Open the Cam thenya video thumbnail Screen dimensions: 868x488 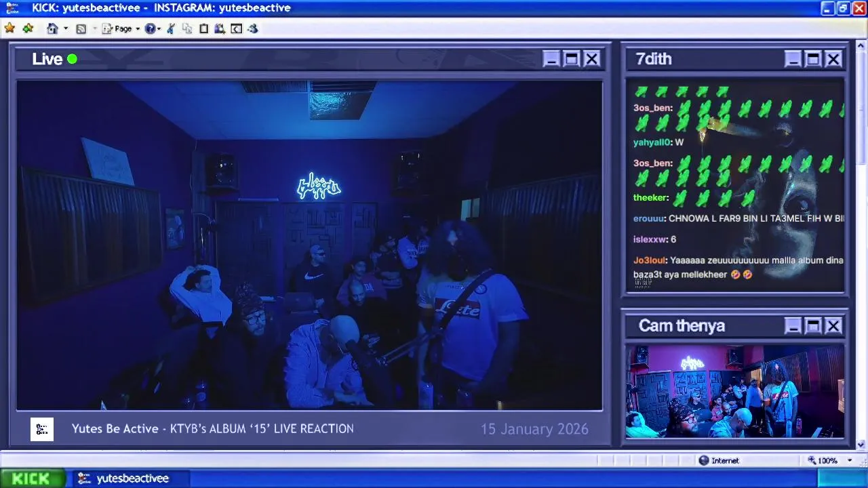pyautogui.click(x=735, y=391)
